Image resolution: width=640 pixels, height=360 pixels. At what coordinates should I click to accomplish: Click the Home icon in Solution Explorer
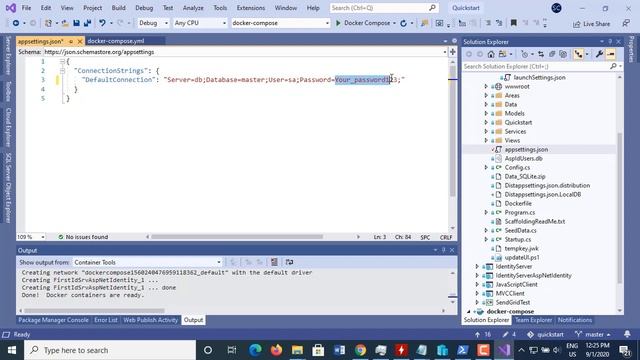[491, 54]
